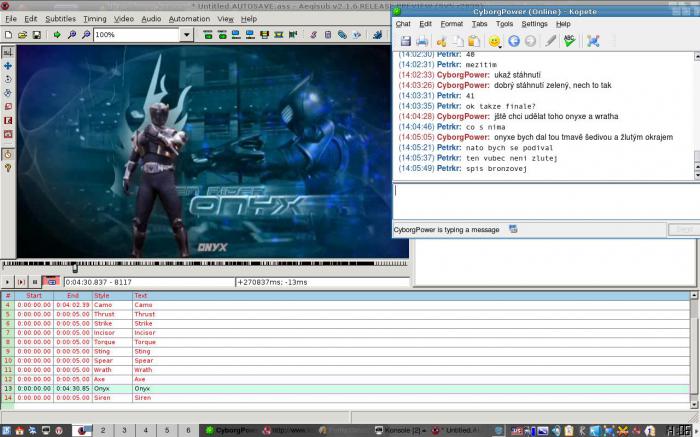Pause the video playback
Viewport: 700px width, 437px height.
pos(35,282)
